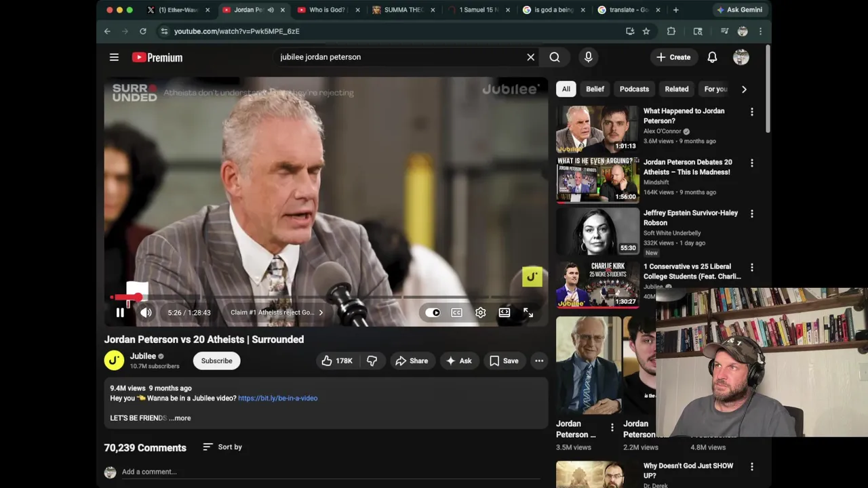868x488 pixels.
Task: Click the search field with jubilee jordan peterson
Action: [x=400, y=57]
